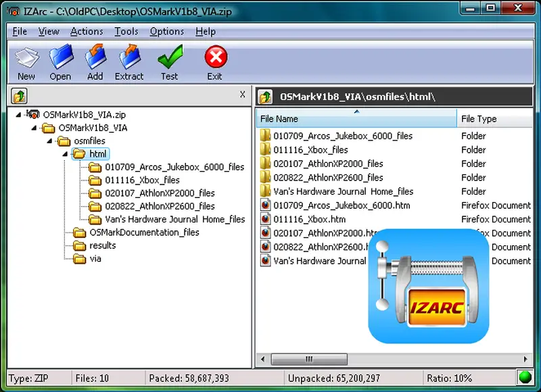Click the IZArc icon in title bar
This screenshot has width=541, height=392.
point(14,11)
